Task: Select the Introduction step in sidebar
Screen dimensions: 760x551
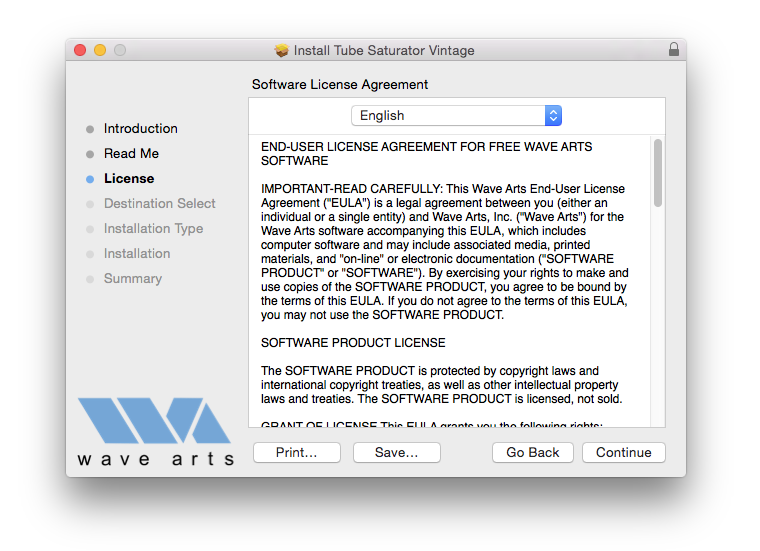Action: coord(141,129)
